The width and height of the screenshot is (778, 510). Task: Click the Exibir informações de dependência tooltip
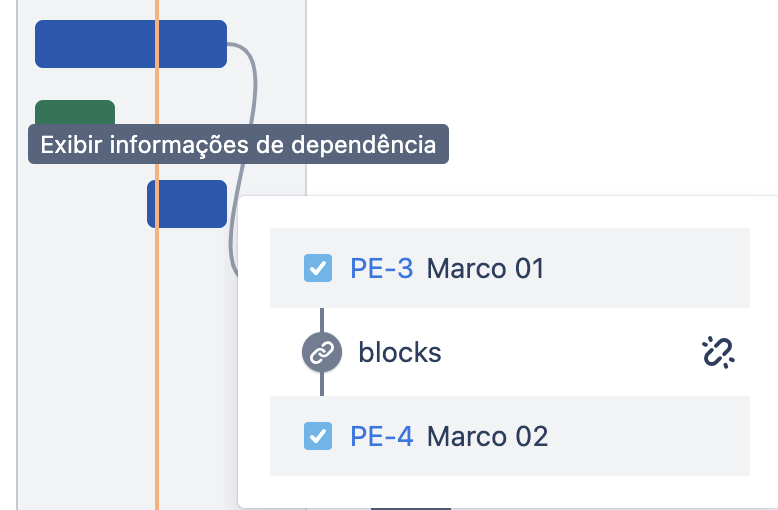pos(238,144)
